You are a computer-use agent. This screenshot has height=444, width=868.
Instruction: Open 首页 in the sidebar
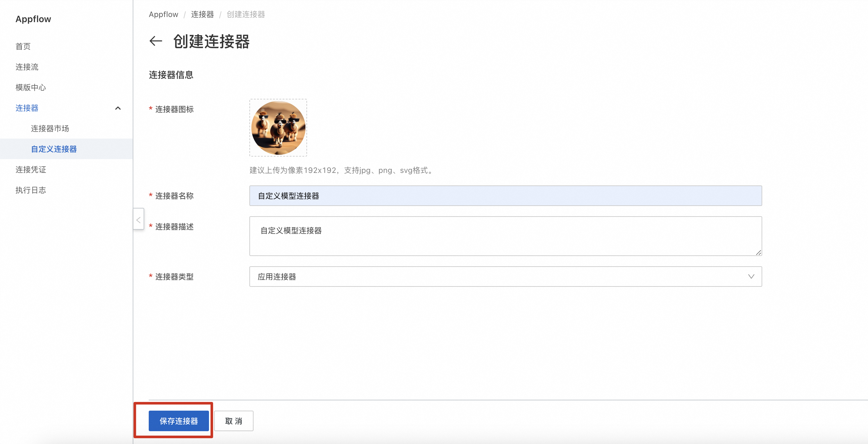[23, 46]
